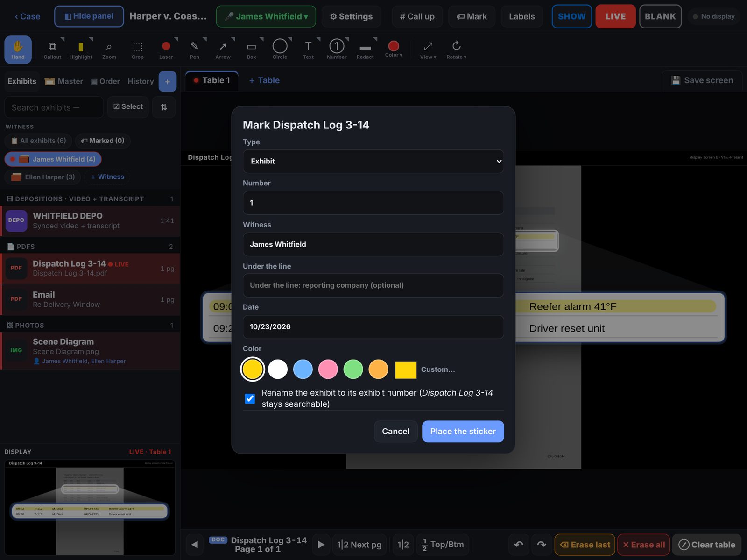Select the Circle tool

280,50
